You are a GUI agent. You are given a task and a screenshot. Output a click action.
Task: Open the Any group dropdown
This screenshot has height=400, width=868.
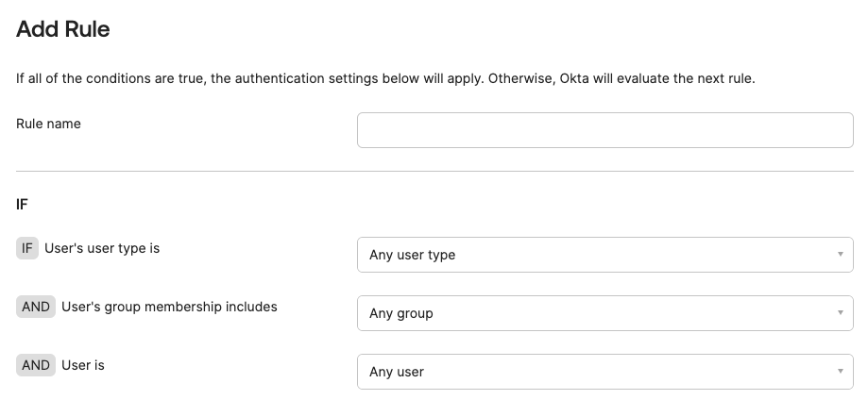tap(604, 313)
